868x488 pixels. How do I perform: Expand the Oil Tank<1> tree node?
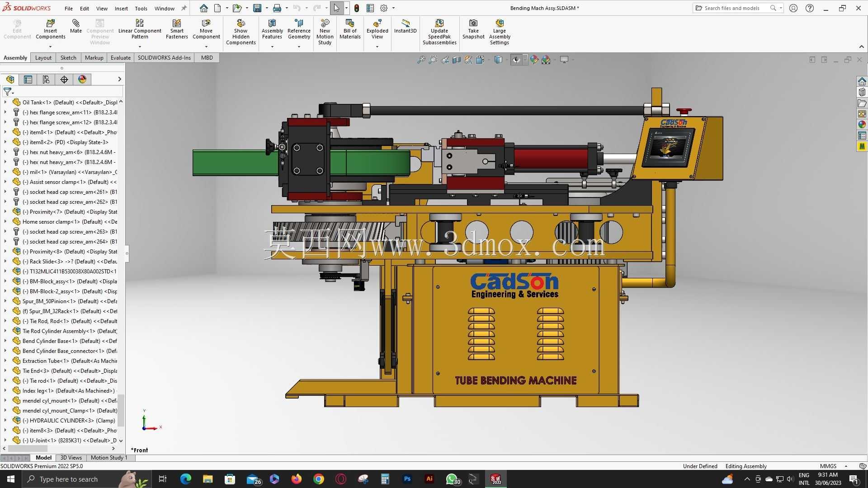[x=5, y=103]
